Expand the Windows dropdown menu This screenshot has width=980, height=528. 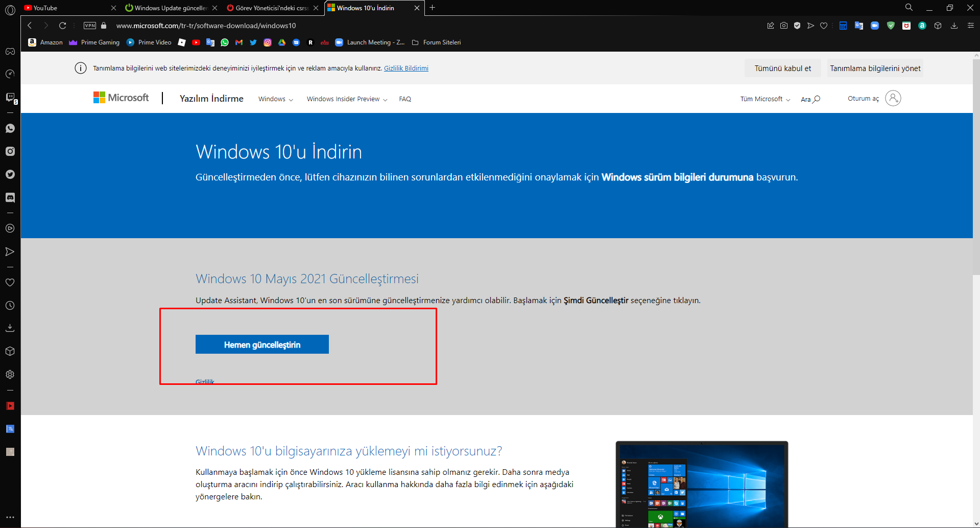pyautogui.click(x=276, y=99)
